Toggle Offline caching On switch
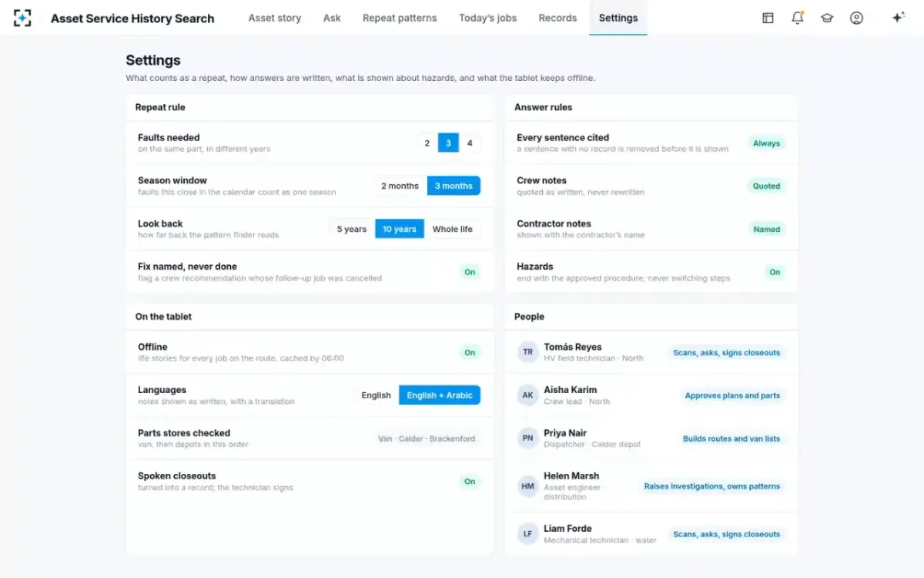This screenshot has height=578, width=924. [x=470, y=352]
